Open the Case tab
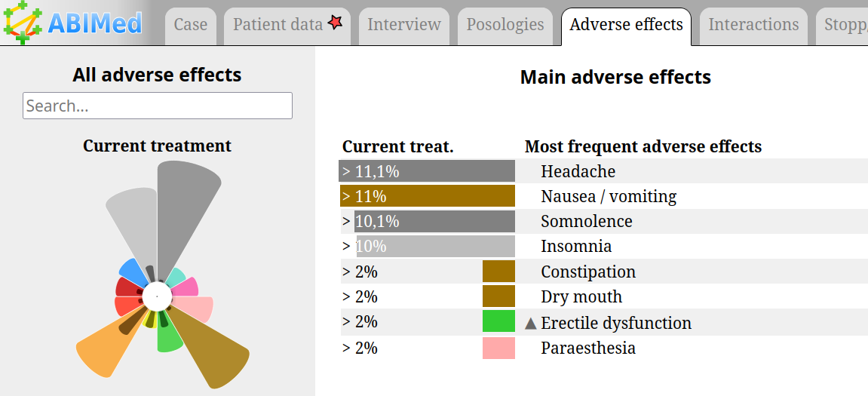 (190, 25)
